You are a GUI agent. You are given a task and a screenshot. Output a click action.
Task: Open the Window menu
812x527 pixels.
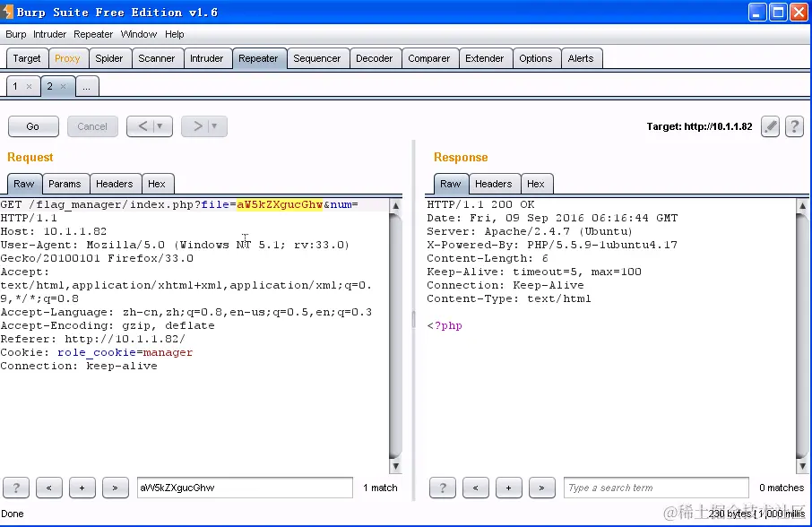139,34
